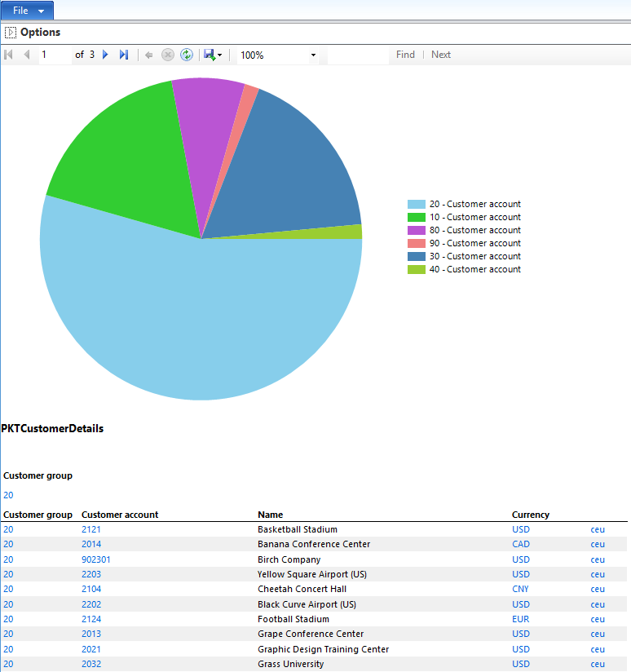The image size is (631, 672).
Task: Click the Find link
Action: 405,55
